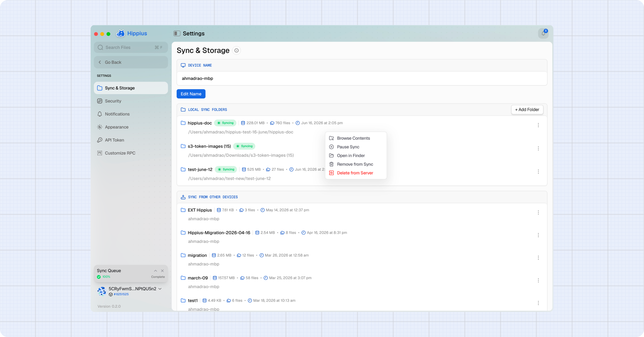Open kebab menu for Hippius-Migration-2026-04-16

538,235
